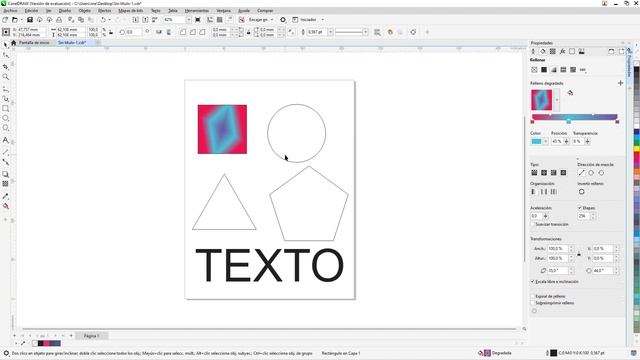Open the Texto menu
640x360 pixels.
156,11
